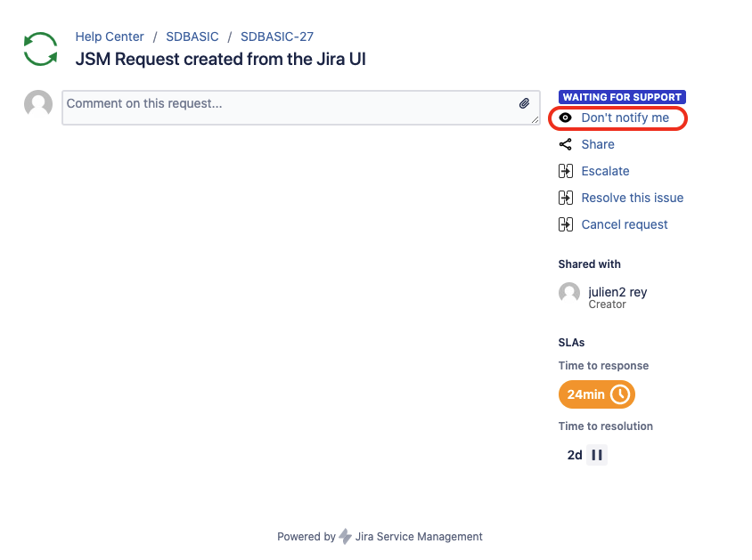Click the green refresh arrows portal logo

pyautogui.click(x=41, y=49)
